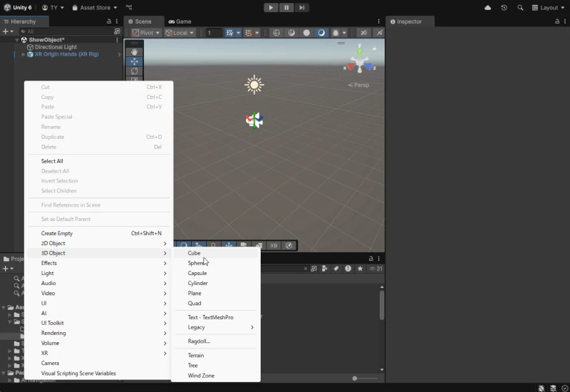
Task: Select the Move tool
Action: point(134,61)
